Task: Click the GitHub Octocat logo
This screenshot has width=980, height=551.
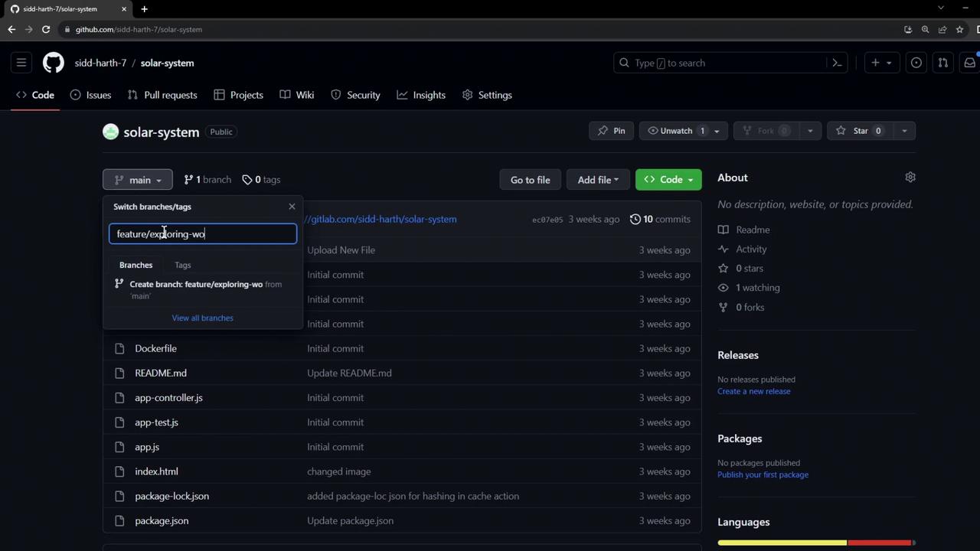Action: (53, 63)
